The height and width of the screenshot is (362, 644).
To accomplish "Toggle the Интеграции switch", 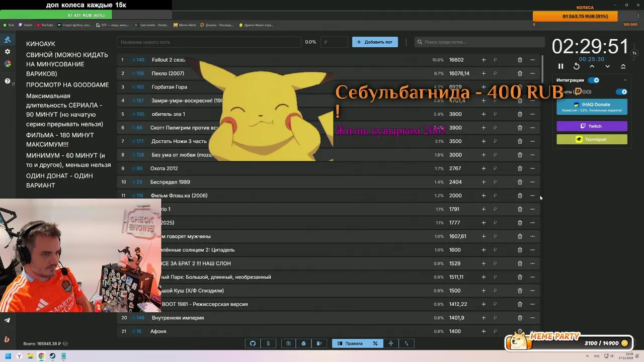I will 594,80.
